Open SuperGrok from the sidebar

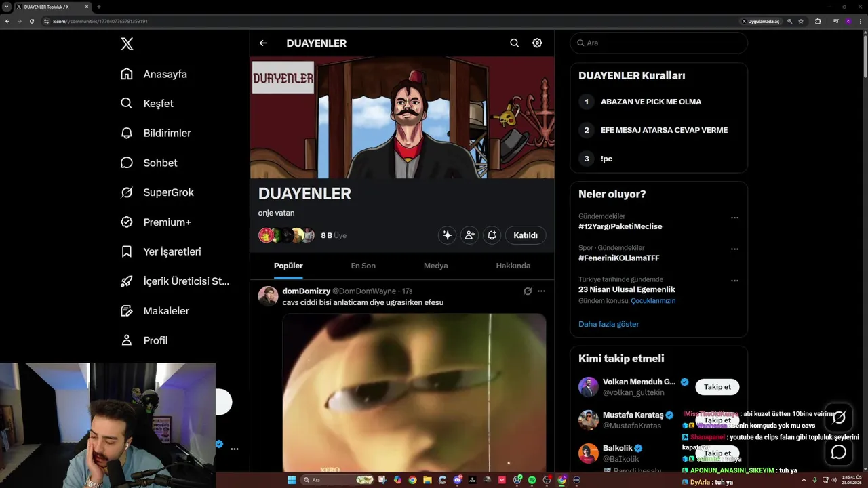[x=157, y=192]
